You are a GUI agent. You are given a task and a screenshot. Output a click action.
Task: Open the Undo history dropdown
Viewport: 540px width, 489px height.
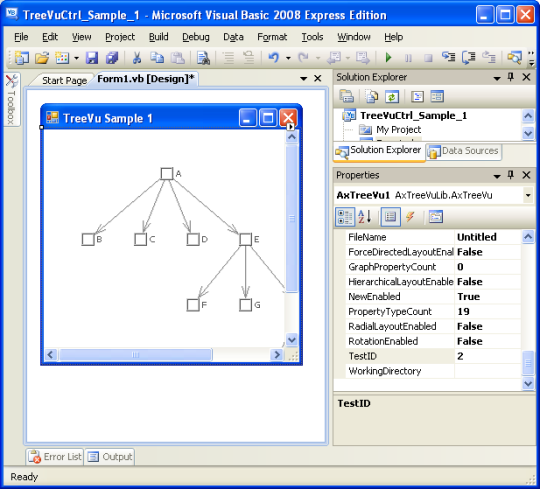(x=288, y=58)
